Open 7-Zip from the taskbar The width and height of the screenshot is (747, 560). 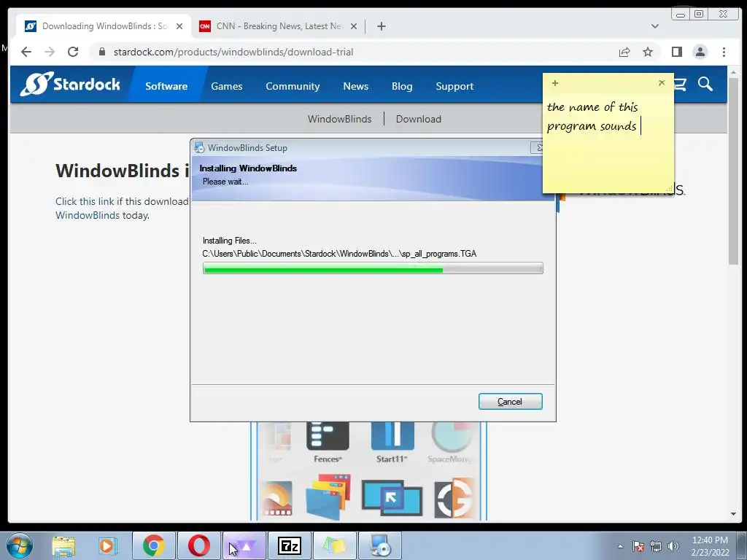point(289,545)
